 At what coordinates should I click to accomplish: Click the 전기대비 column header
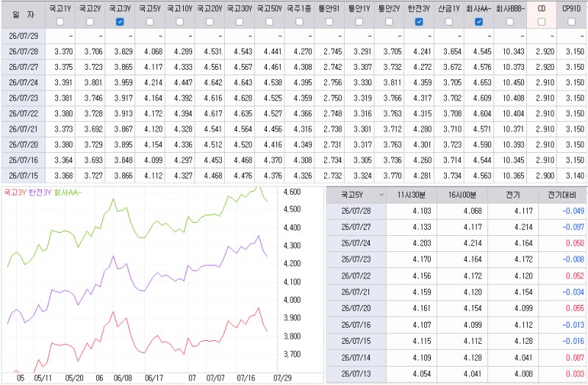(562, 195)
